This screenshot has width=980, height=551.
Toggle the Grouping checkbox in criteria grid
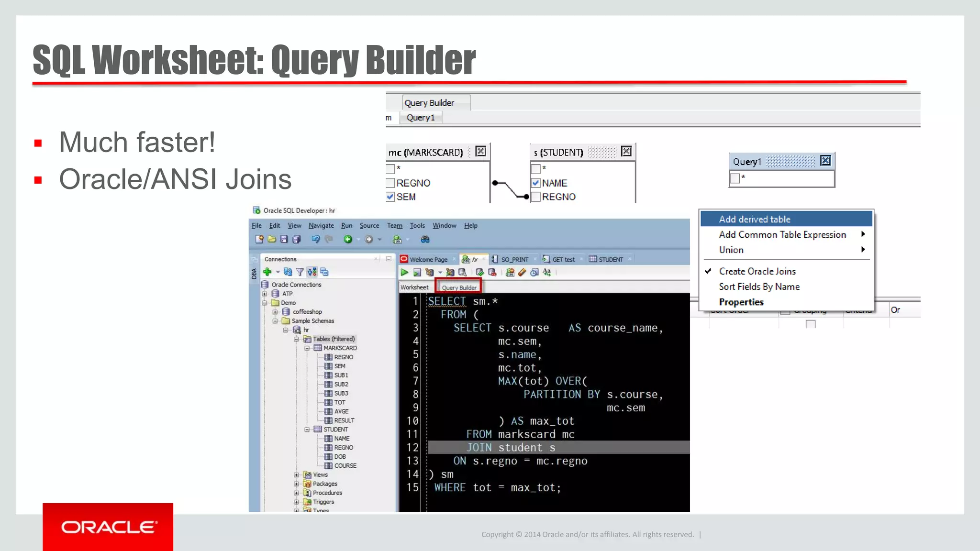pyautogui.click(x=811, y=324)
